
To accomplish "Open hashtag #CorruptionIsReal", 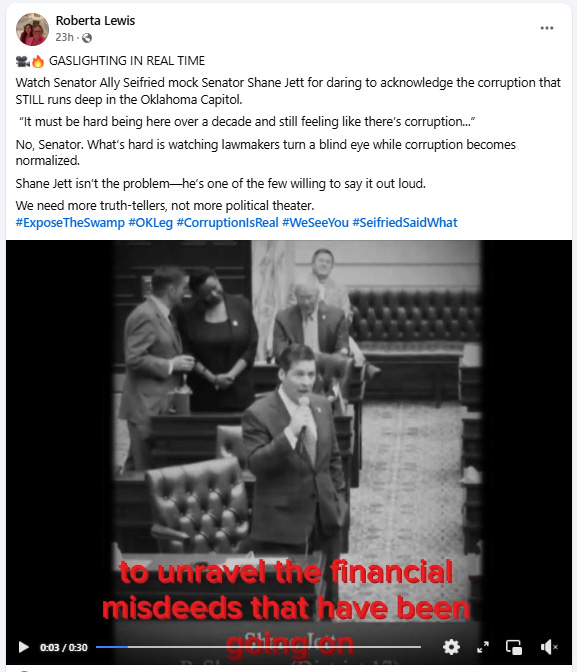I will click(x=227, y=223).
